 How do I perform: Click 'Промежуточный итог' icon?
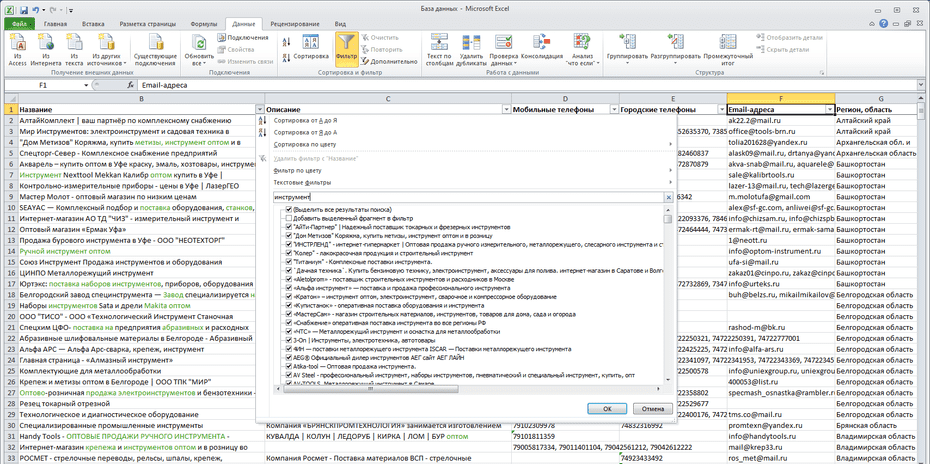(x=728, y=42)
